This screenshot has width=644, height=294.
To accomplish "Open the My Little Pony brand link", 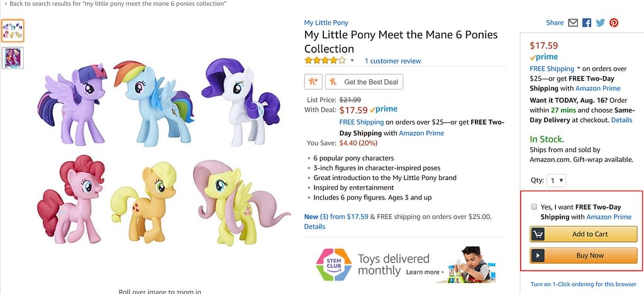I will pos(326,23).
